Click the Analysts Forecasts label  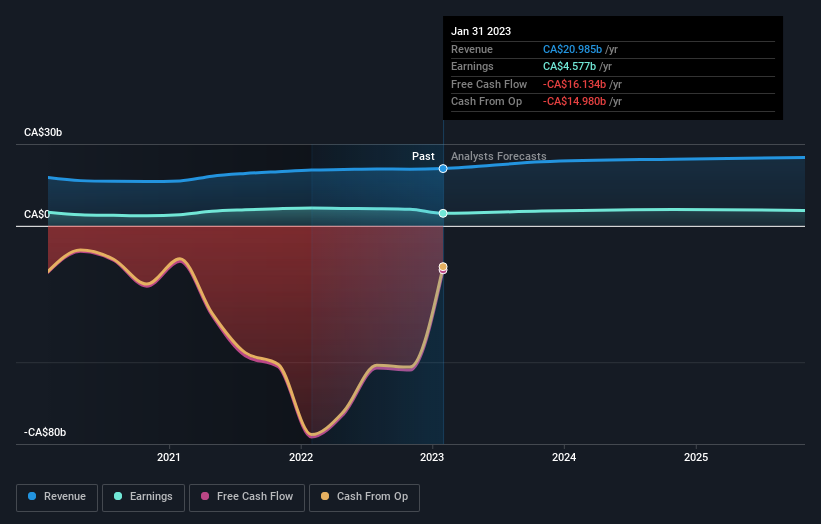coord(498,156)
